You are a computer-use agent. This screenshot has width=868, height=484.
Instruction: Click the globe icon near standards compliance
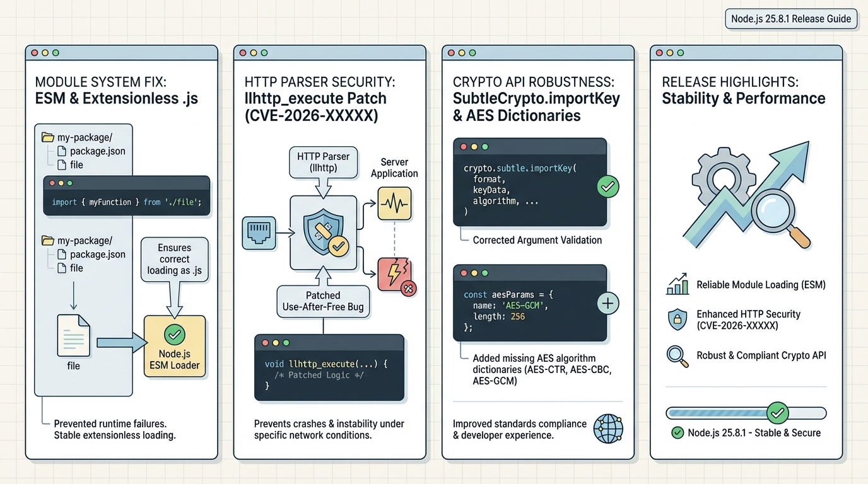coord(608,429)
